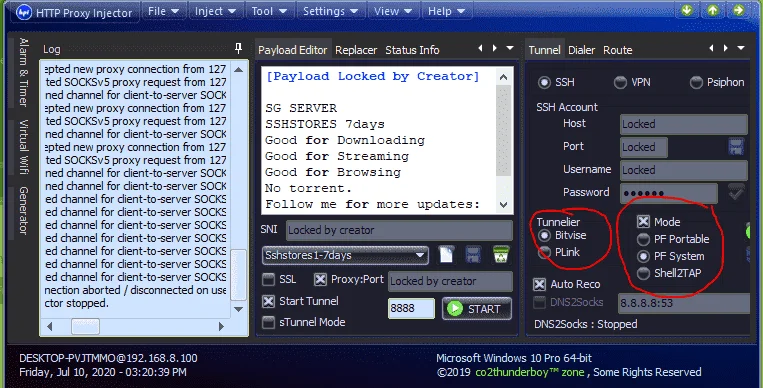Open the Alarm & Timer side tab
This screenshot has height=388, width=763.
point(23,72)
